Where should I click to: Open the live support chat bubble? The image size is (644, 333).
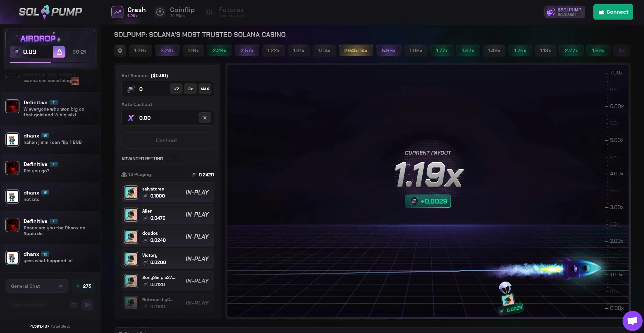point(632,321)
